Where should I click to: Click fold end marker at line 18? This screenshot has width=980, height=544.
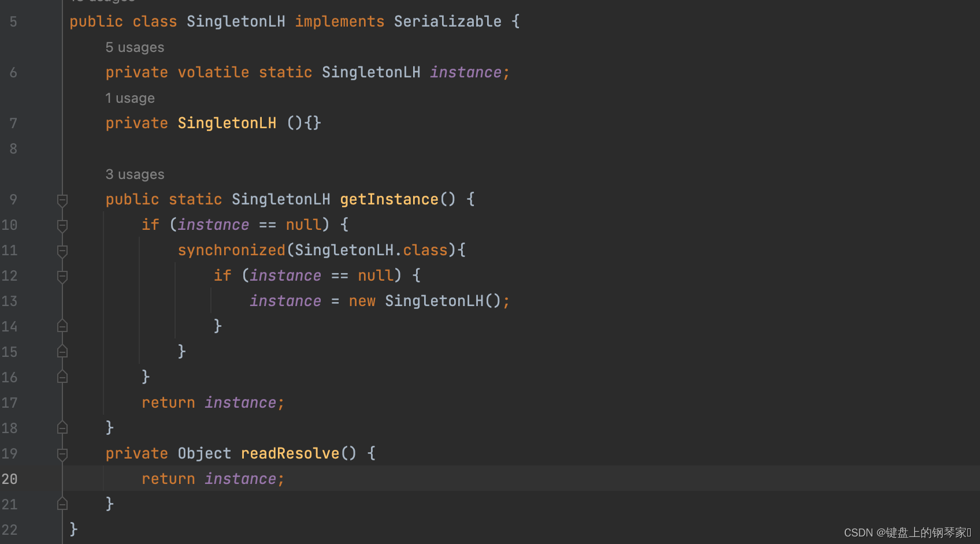point(62,428)
